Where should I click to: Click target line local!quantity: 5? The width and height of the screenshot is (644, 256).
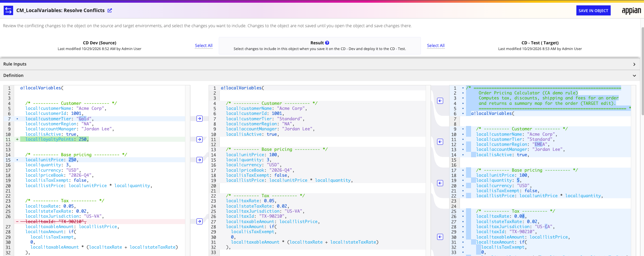(499, 180)
